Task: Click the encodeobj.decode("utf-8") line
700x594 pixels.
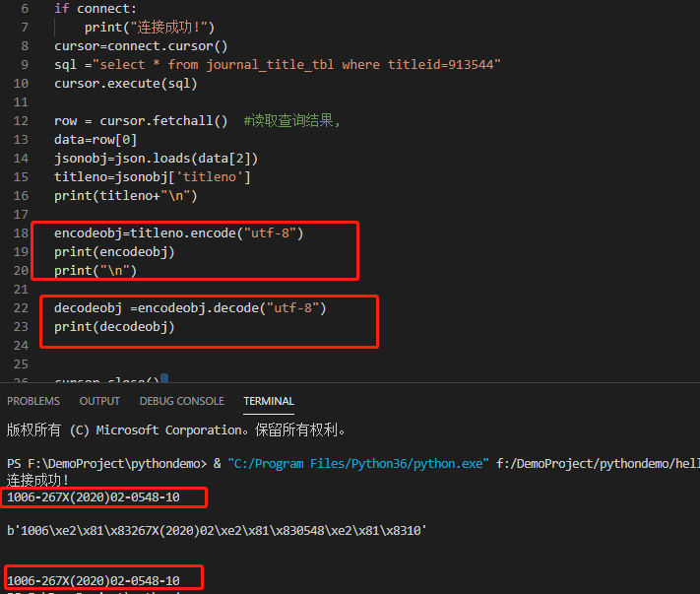Action: [189, 308]
